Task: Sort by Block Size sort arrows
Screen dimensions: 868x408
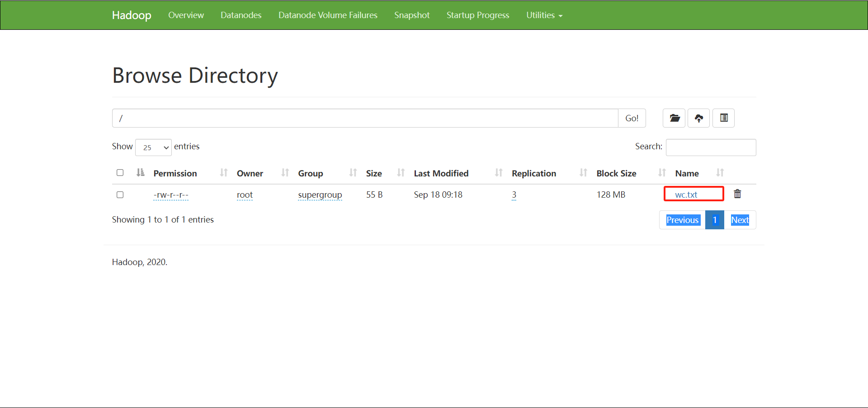Action: 662,173
